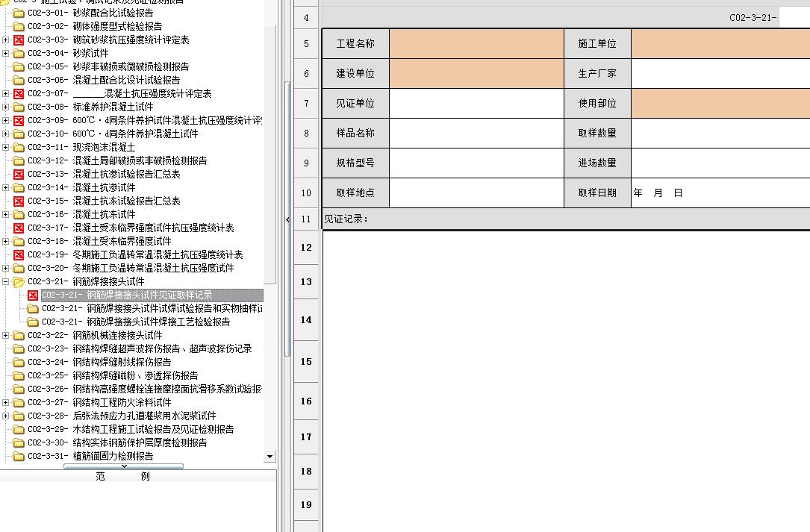
Task: Click the 工程名称 input cell
Action: pyautogui.click(x=476, y=43)
